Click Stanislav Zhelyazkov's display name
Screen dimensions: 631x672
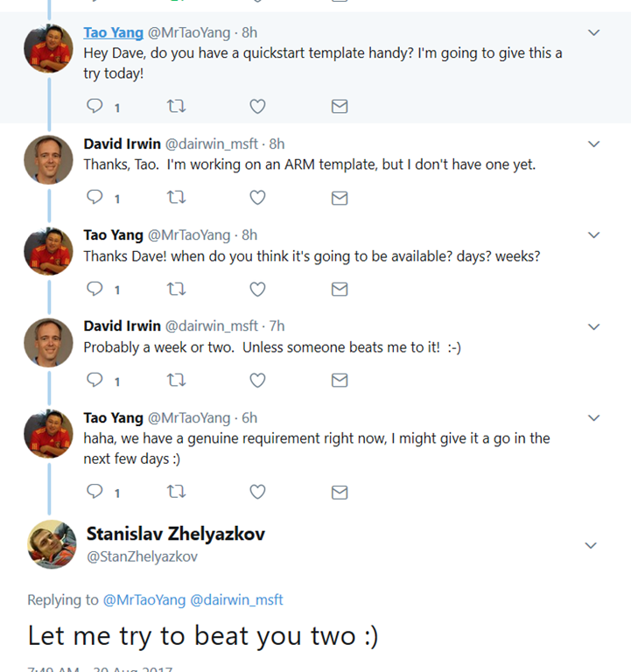click(x=175, y=534)
